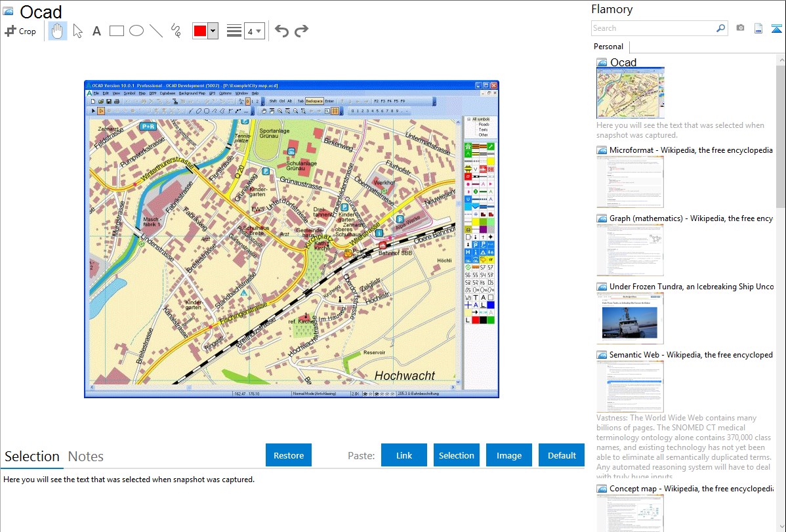Open the Under Frozen Tundra snapshot thumbnail
786x532 pixels.
click(630, 318)
